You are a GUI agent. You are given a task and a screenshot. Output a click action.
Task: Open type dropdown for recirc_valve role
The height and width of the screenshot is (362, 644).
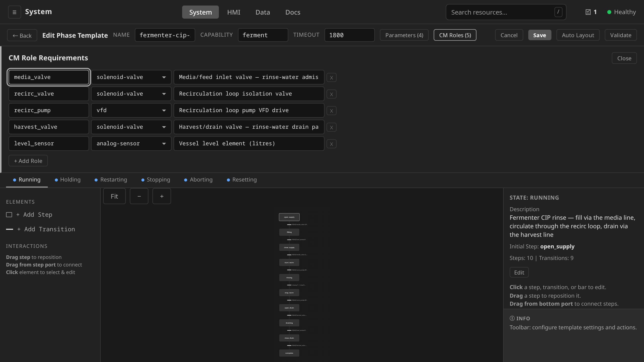pos(131,94)
